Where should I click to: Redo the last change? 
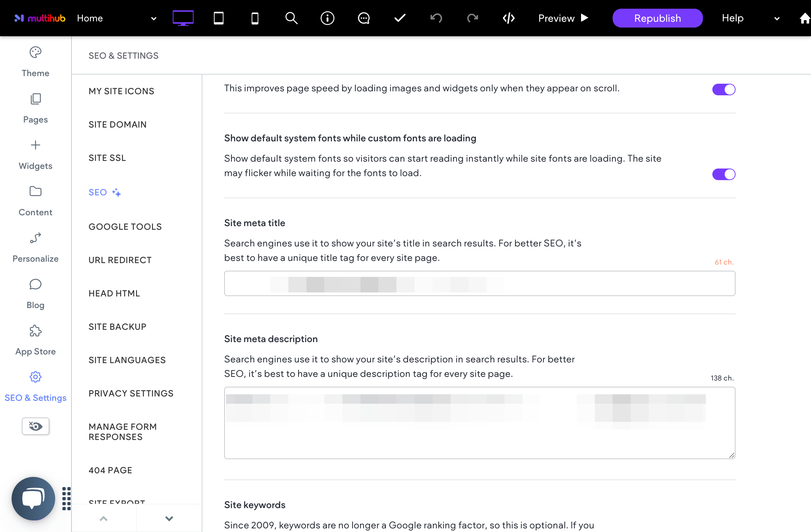473,18
